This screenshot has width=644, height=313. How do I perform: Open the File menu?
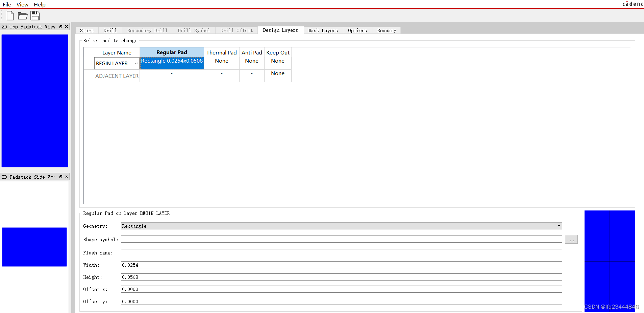click(x=7, y=4)
